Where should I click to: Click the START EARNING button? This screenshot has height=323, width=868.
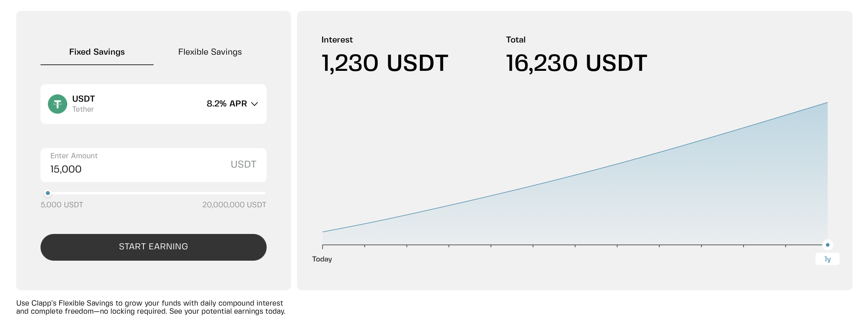click(x=154, y=247)
